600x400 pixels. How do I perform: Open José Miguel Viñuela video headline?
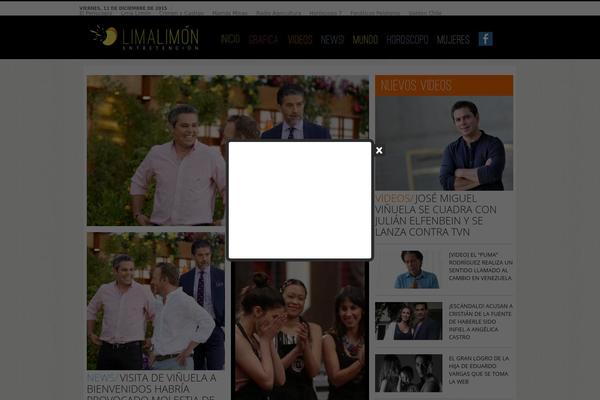coord(436,215)
